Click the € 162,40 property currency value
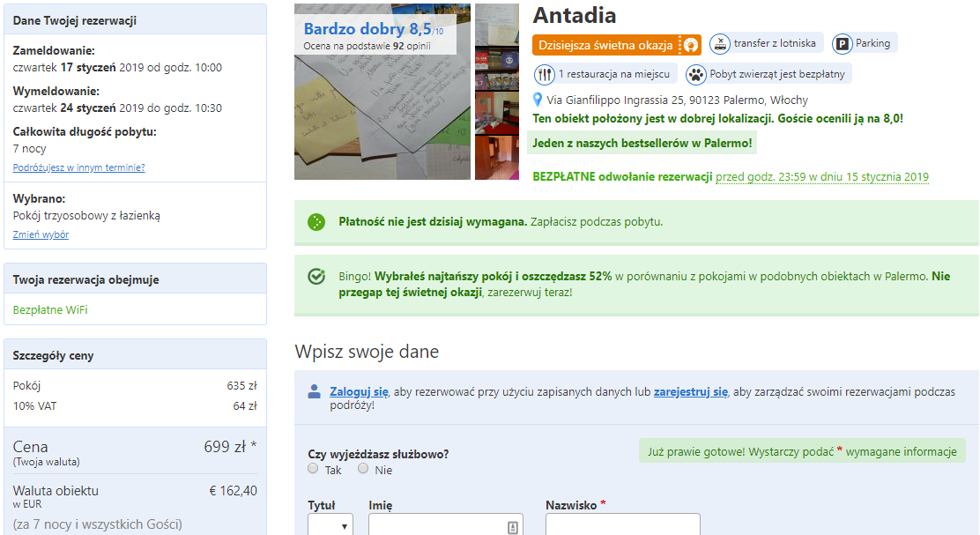Image resolution: width=980 pixels, height=535 pixels. pos(233,491)
